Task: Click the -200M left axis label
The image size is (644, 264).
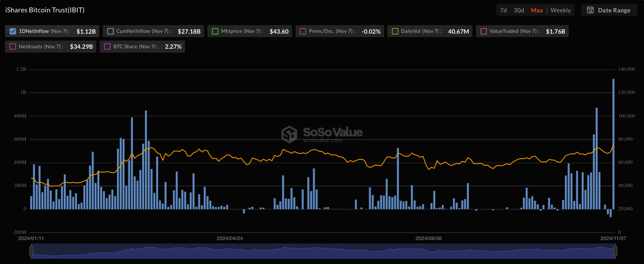Action: (19, 232)
